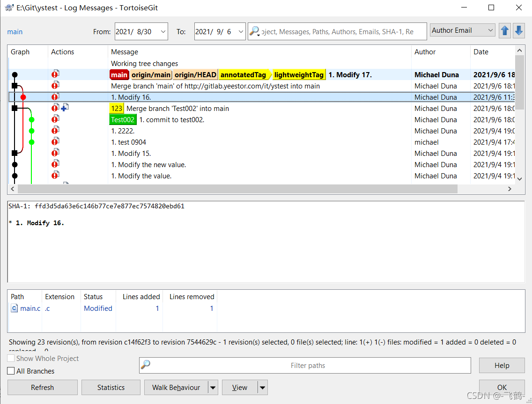Click the SHA-1 hash text
Viewport: 532px width, 404px height.
(x=109, y=206)
